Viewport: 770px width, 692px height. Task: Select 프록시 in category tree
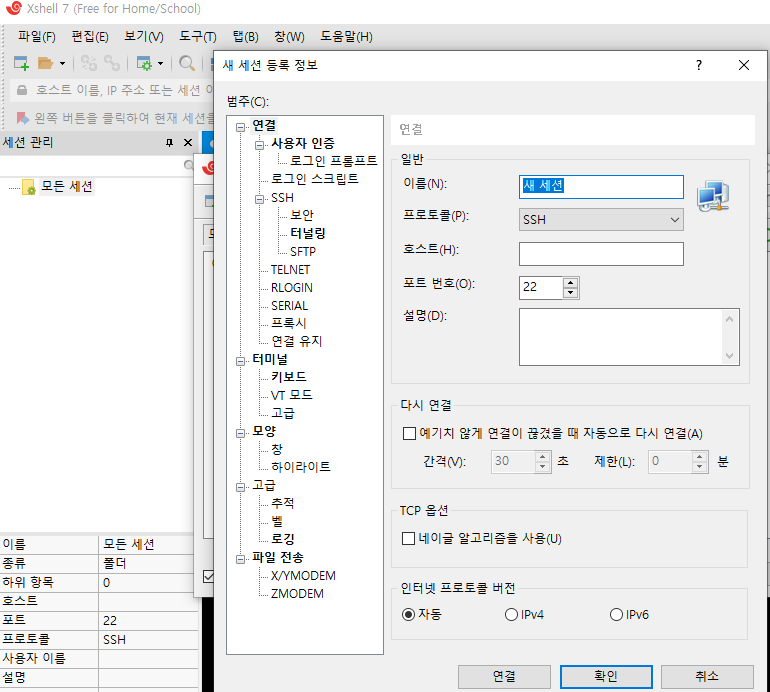pyautogui.click(x=289, y=323)
